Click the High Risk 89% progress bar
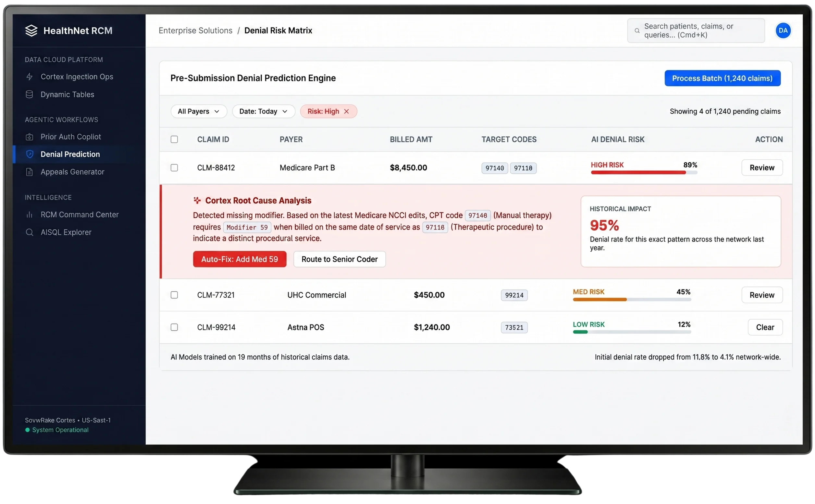 tap(644, 172)
